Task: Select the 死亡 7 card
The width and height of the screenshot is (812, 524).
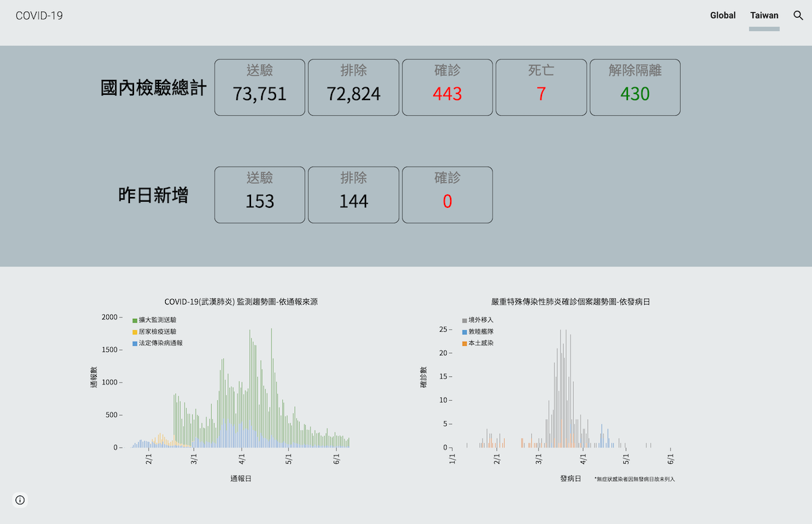Action: pos(541,87)
